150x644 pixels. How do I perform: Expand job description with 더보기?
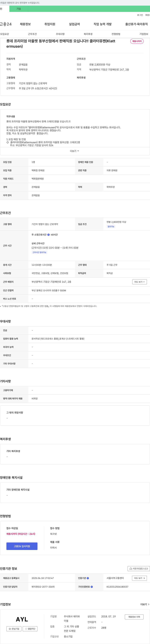tap(75, 151)
